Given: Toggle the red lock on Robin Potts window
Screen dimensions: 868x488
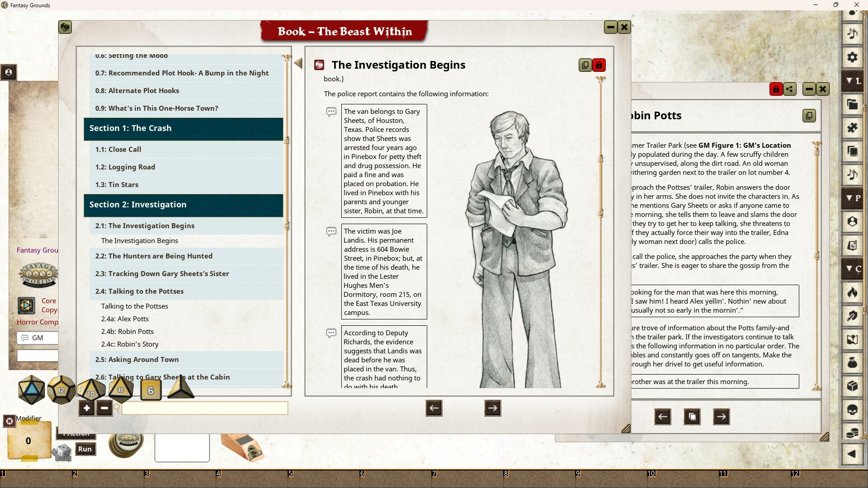Looking at the screenshot, I should coord(776,89).
